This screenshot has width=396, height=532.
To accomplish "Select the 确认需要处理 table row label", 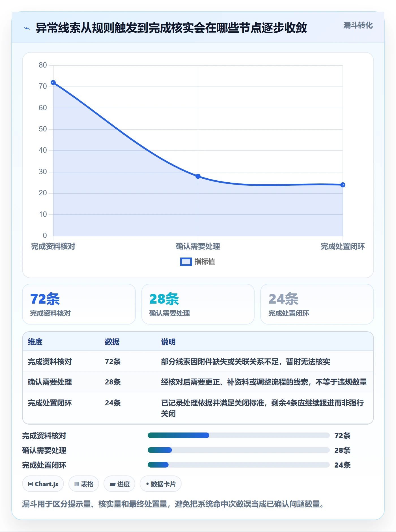I will pyautogui.click(x=50, y=382).
